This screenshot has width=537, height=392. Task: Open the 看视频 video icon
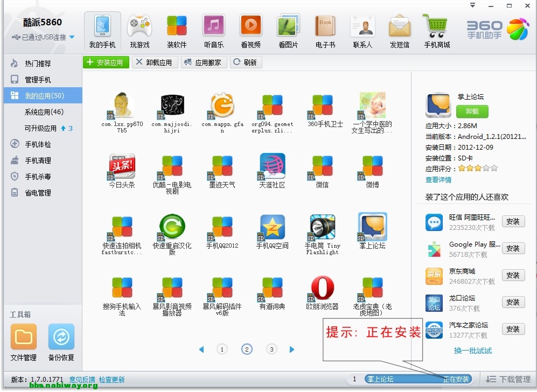coord(251,26)
